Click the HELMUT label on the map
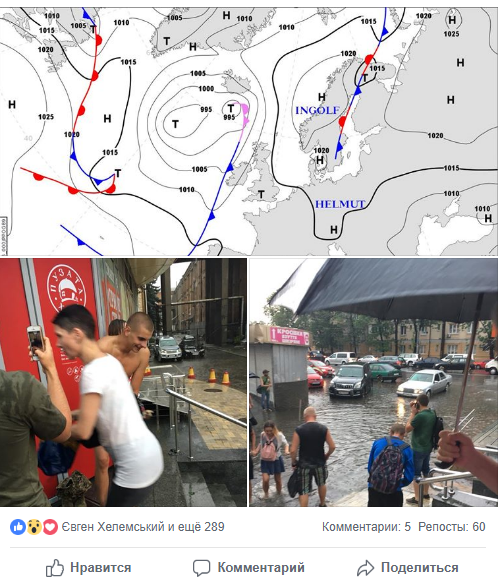The height and width of the screenshot is (586, 498). [x=340, y=204]
